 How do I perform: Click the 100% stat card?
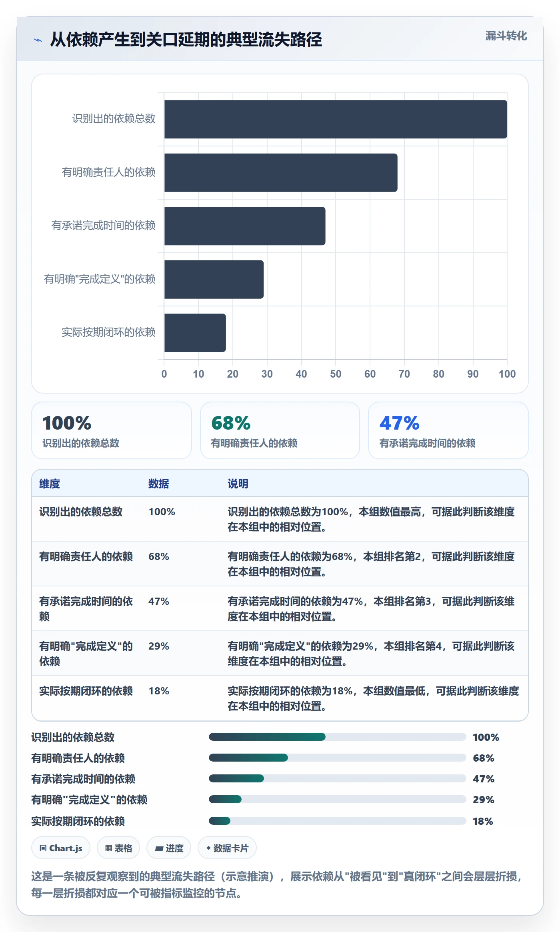click(x=112, y=430)
